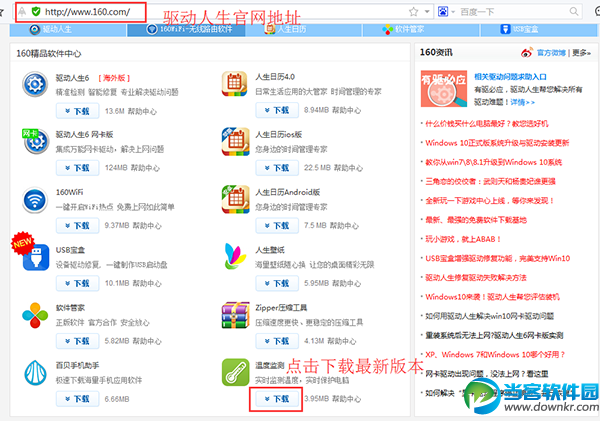Viewport: 600px width, 421px height.
Task: Click the 人生日历ios版 icon
Action: click(x=235, y=141)
